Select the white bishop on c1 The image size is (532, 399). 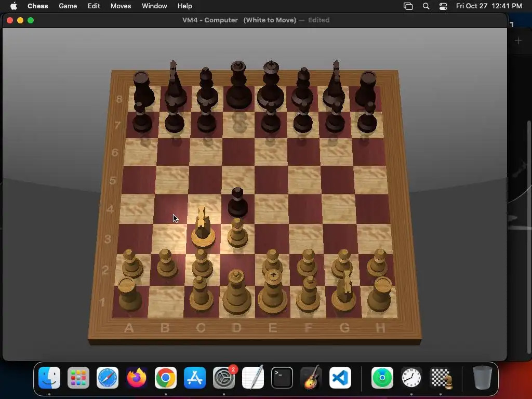[x=201, y=294]
